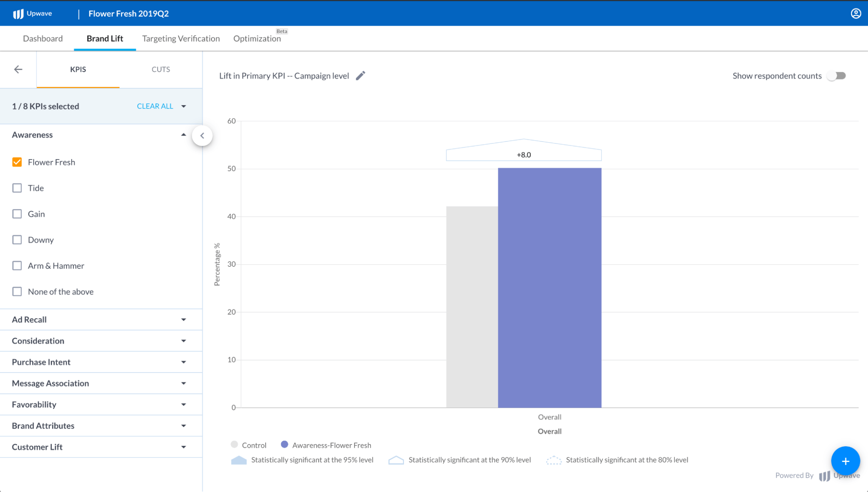Open the Optimization beta tab
Viewport: 868px width, 492px height.
click(257, 38)
